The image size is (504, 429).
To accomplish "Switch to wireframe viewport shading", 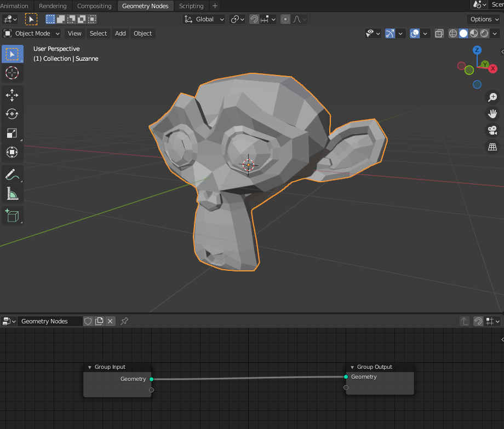I will 453,33.
